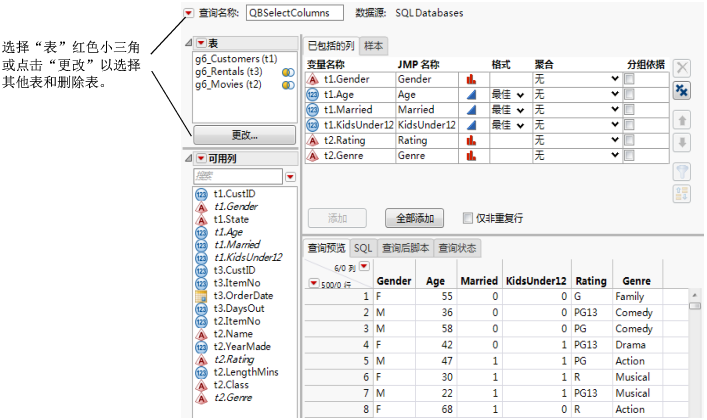Click the KidsUnder12 column header in preview

536,281
